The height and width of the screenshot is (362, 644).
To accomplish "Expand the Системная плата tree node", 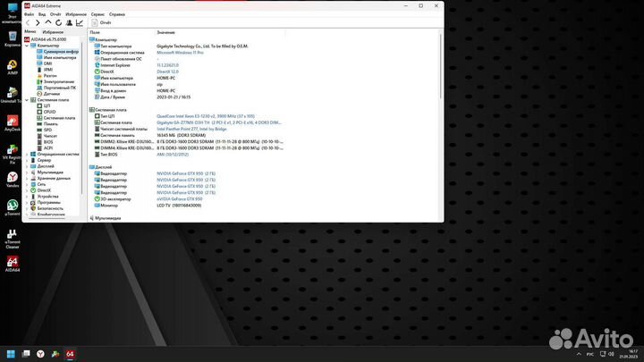I will tap(32, 99).
